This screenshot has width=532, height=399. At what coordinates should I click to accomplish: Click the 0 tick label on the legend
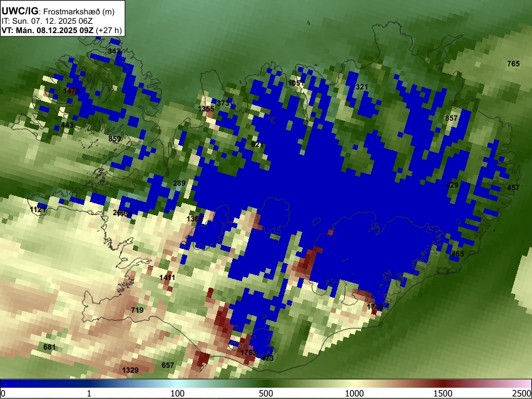pyautogui.click(x=3, y=393)
